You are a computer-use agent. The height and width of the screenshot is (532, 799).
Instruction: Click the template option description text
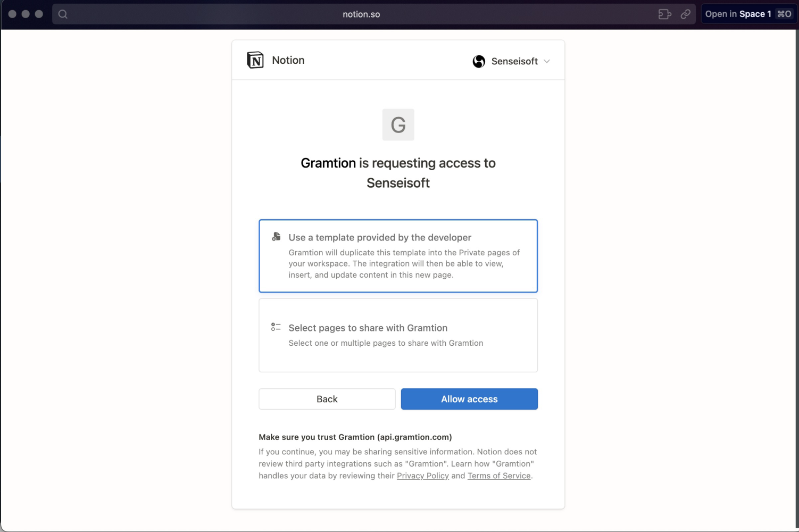point(404,263)
